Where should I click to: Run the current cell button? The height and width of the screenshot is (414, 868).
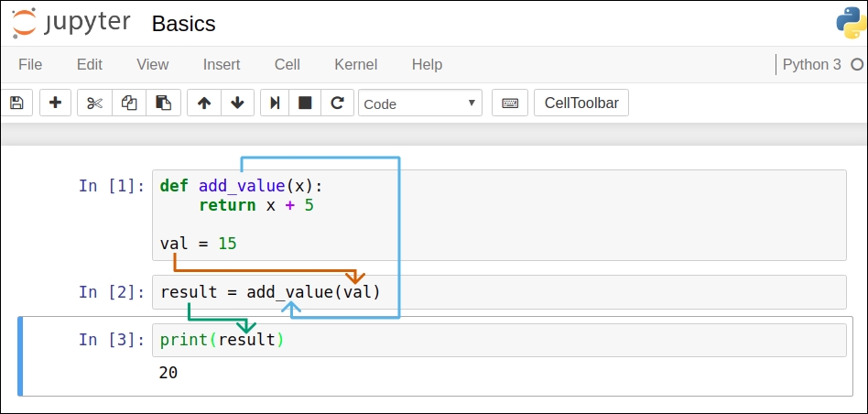click(274, 103)
